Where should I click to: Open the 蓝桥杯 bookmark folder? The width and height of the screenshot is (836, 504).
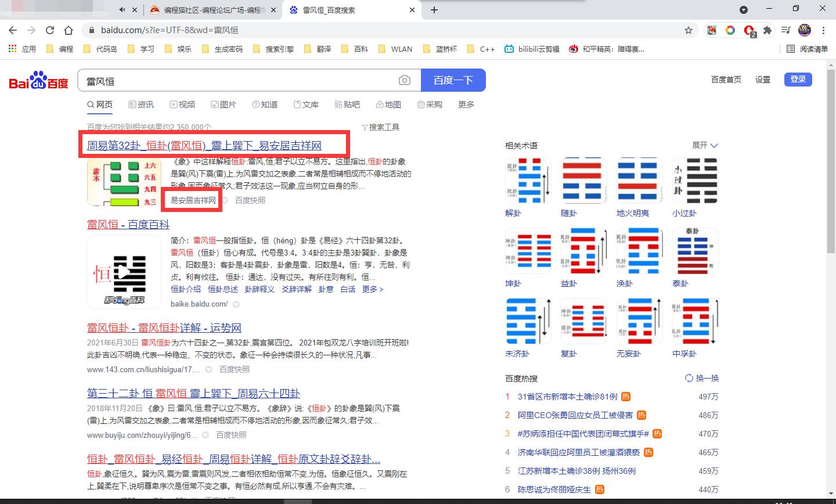(440, 49)
